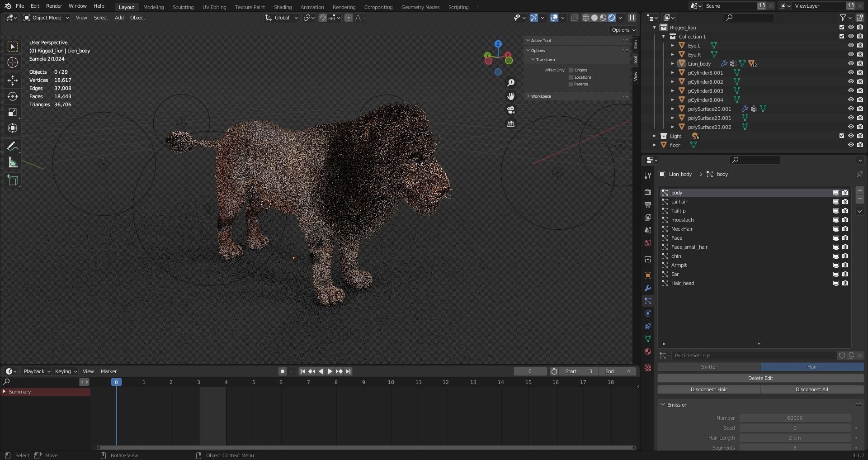868x460 pixels.
Task: Disable Light collection checkbox
Action: click(x=842, y=136)
